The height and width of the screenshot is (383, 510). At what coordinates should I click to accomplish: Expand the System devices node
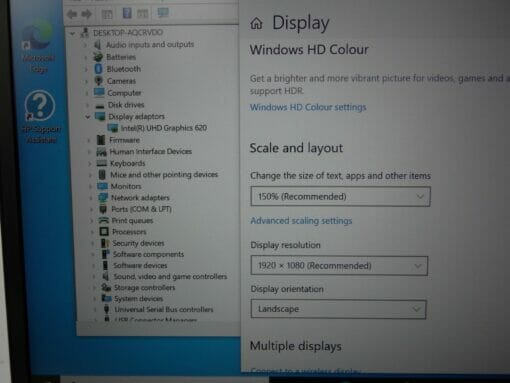[x=94, y=299]
